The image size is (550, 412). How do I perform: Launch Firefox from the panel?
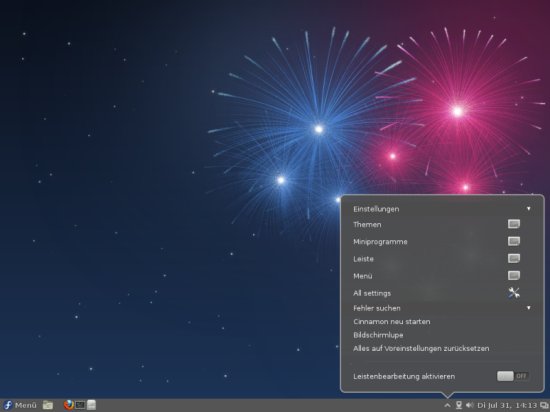coord(68,405)
